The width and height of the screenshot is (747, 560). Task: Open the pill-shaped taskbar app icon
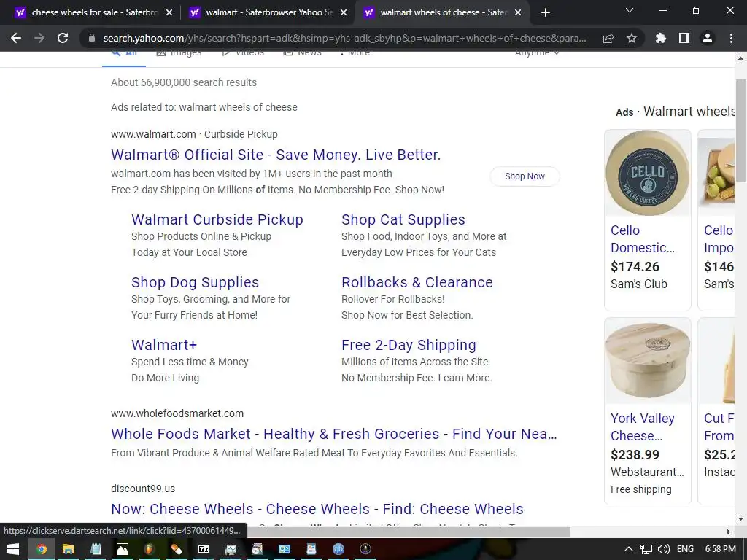(177, 549)
